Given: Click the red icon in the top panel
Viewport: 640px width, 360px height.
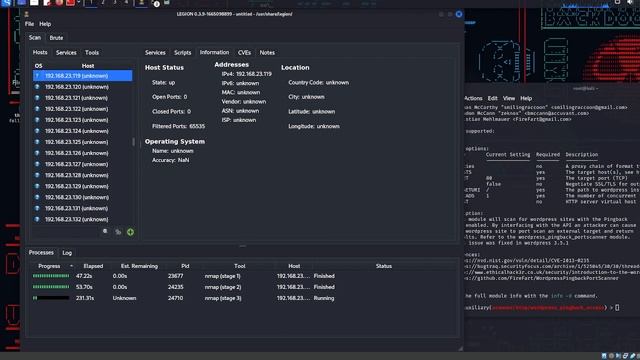Looking at the screenshot, I should click(70, 3).
